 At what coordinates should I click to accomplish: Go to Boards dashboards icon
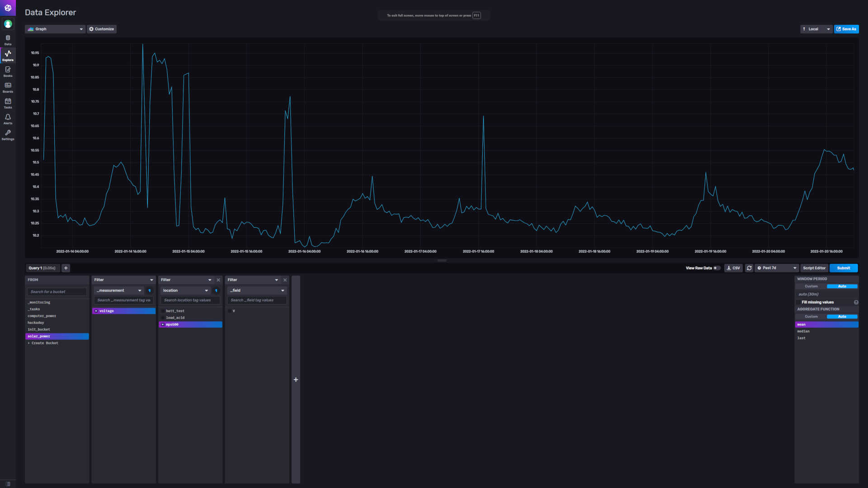click(8, 87)
